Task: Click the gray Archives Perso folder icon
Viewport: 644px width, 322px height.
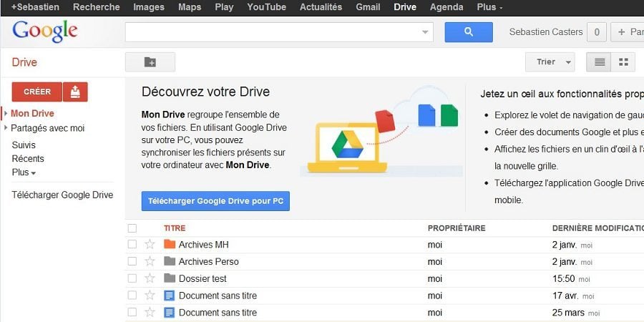Action: click(x=170, y=260)
